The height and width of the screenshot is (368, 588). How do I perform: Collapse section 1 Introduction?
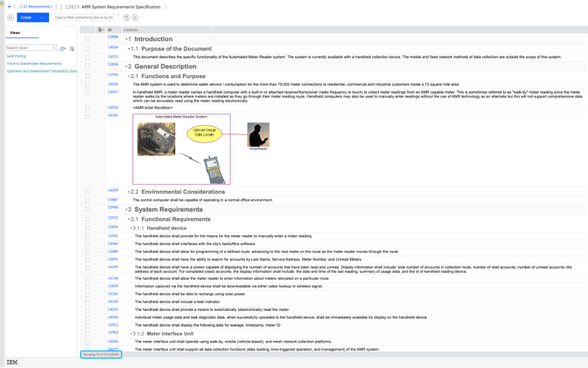pos(126,39)
